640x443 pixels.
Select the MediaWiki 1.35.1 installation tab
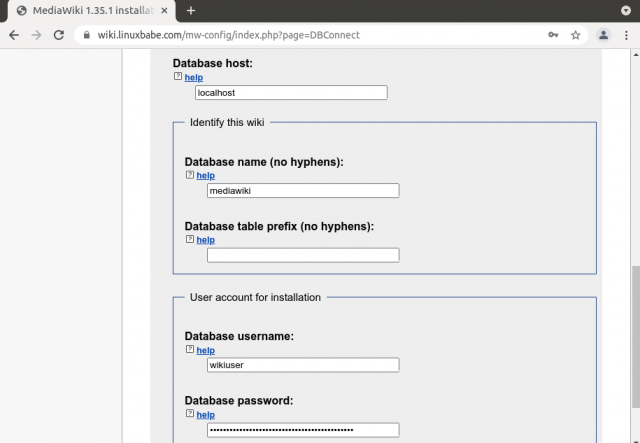tap(90, 10)
